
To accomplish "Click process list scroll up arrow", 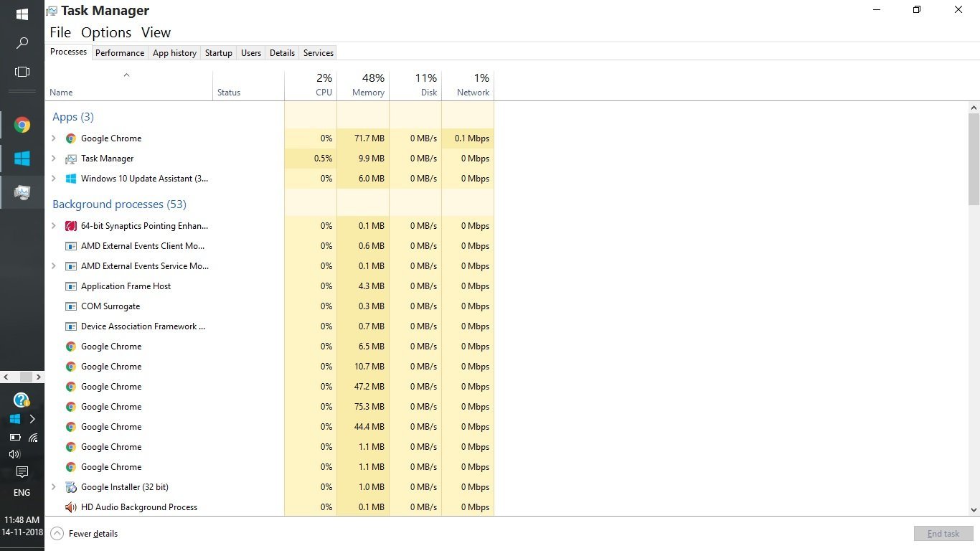I will tap(974, 107).
